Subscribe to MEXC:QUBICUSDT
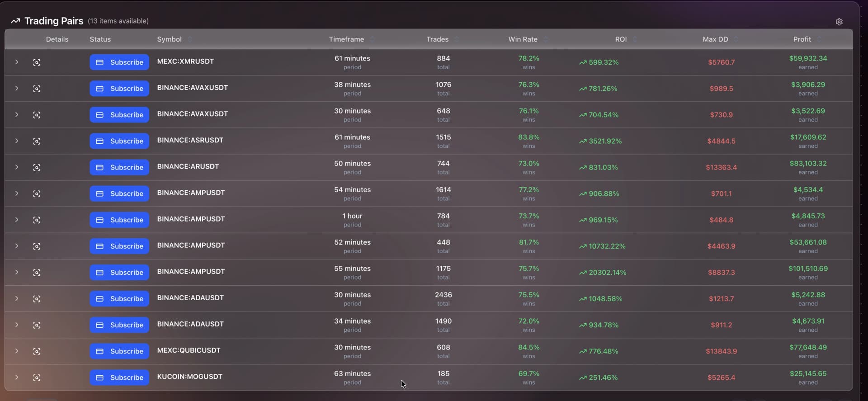868x401 pixels. [119, 351]
